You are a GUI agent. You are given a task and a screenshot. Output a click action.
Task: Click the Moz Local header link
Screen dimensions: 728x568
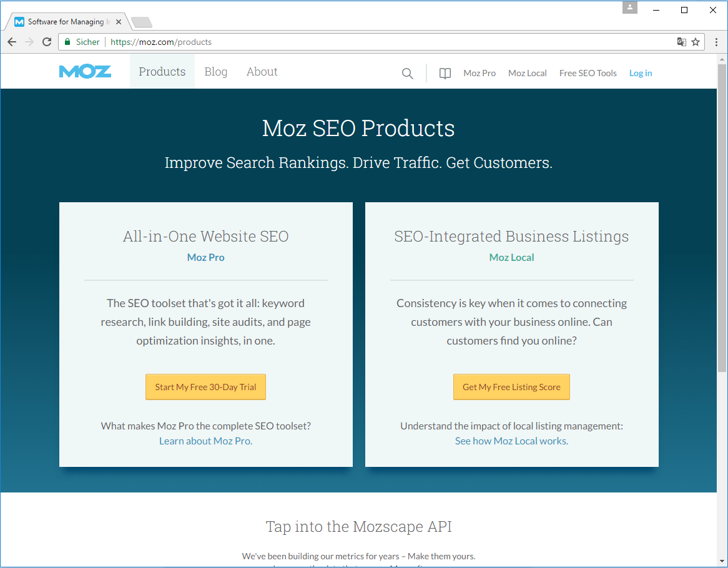tap(528, 73)
